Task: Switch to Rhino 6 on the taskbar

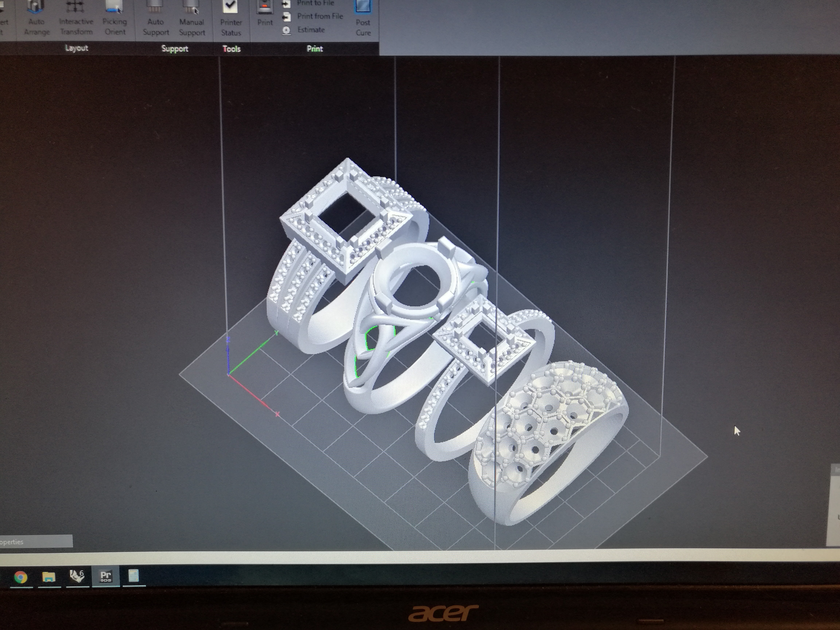Action: [77, 578]
